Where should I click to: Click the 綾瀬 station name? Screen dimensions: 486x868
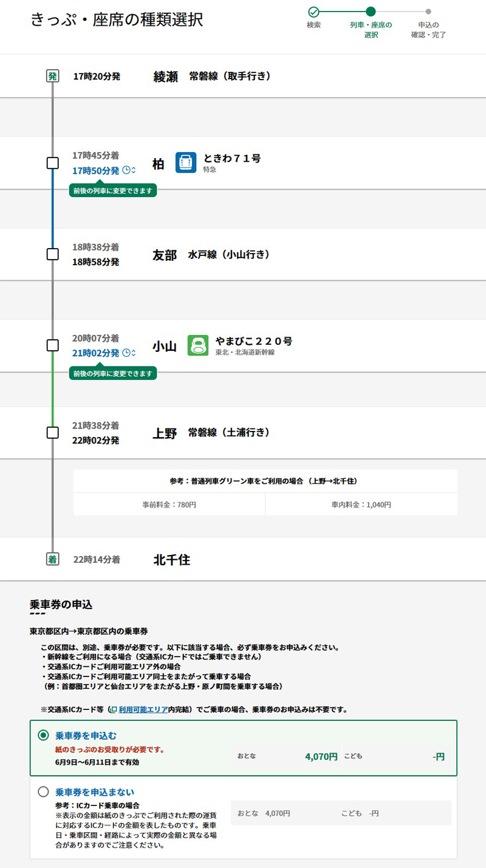point(165,77)
